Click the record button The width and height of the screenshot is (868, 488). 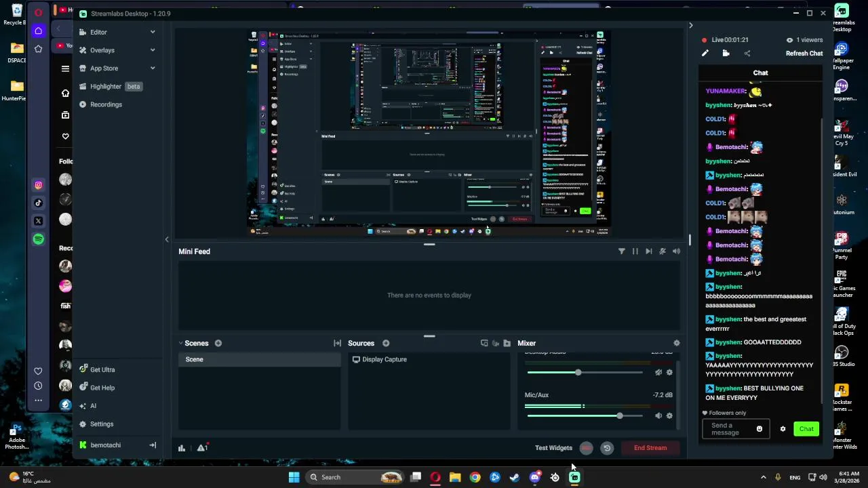[586, 448]
